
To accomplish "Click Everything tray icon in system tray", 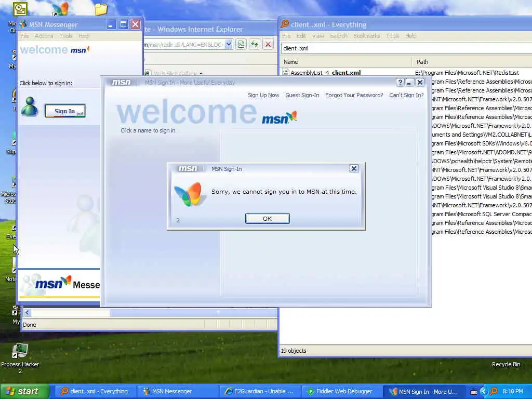I will 494,392.
